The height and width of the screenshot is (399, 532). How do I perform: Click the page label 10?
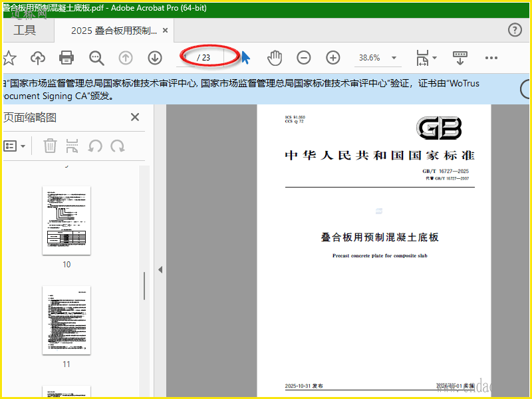tap(66, 265)
